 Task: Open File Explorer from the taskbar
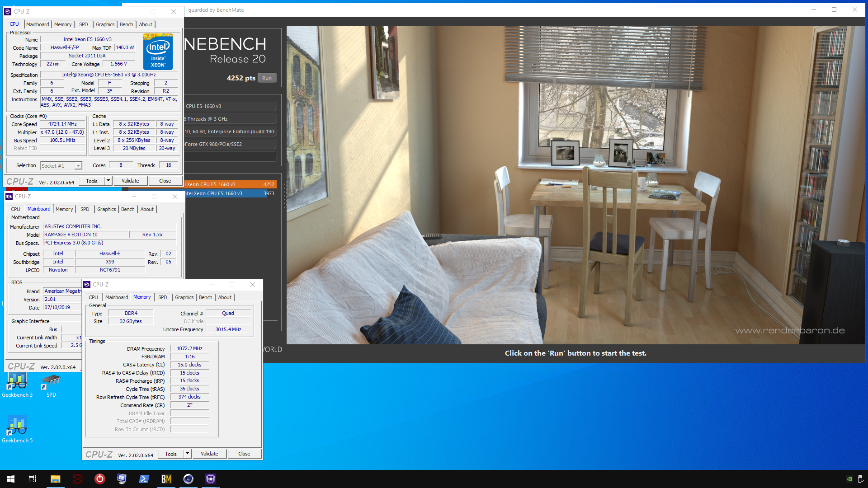coord(55,479)
